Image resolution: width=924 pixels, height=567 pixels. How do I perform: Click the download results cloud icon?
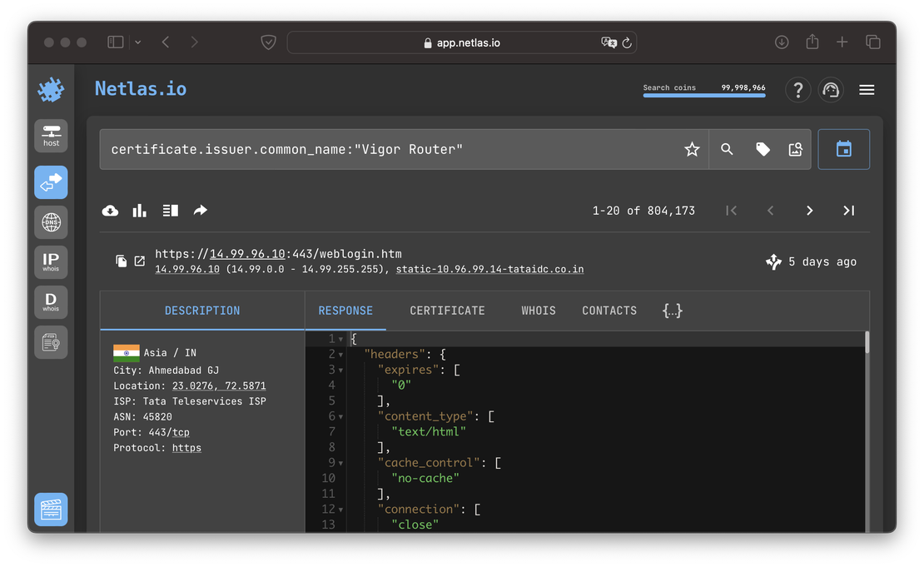click(x=110, y=211)
